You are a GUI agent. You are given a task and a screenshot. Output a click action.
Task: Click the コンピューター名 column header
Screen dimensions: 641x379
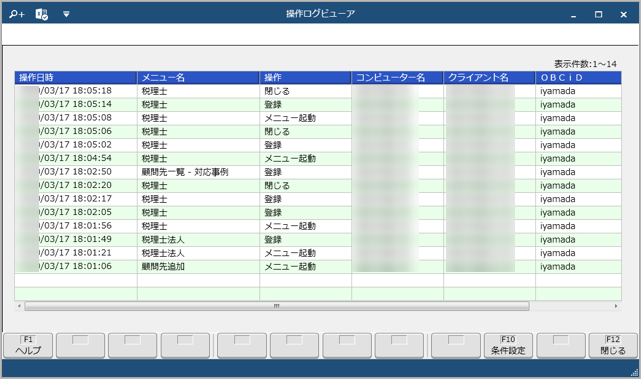click(x=397, y=77)
